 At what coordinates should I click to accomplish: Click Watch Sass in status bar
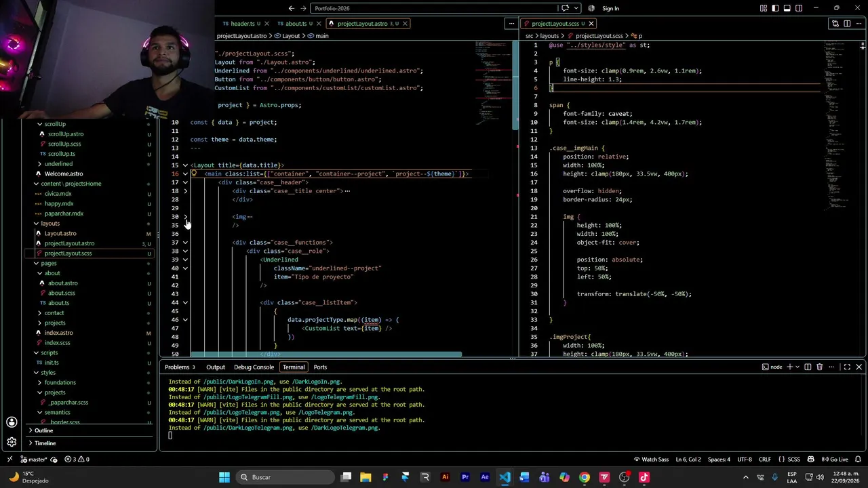tap(650, 459)
